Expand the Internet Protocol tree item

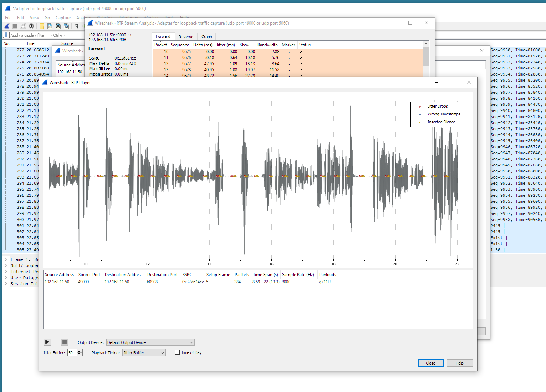coord(6,271)
